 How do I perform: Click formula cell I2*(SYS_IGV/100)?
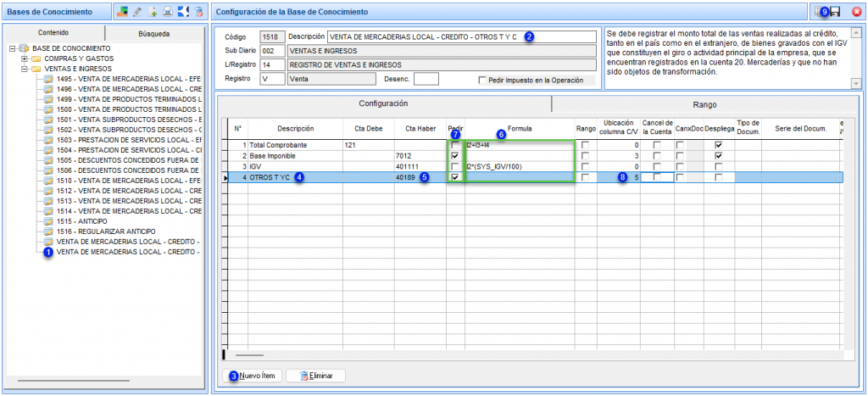(520, 167)
